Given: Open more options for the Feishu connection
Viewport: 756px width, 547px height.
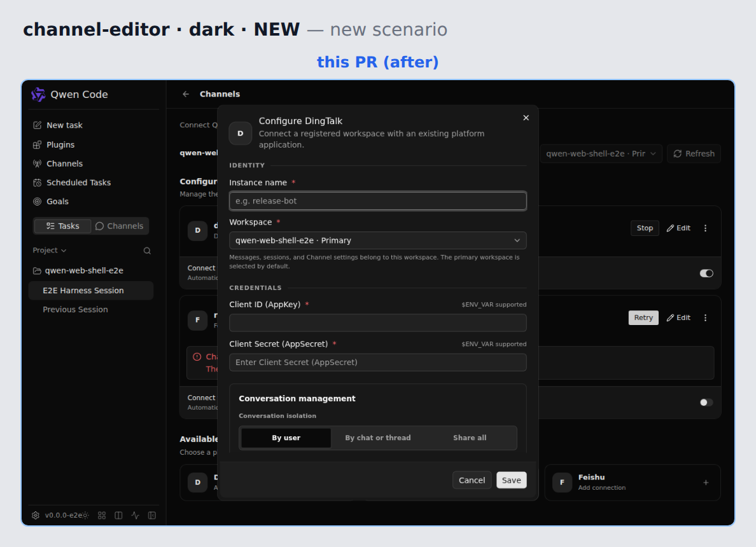Looking at the screenshot, I should point(705,318).
